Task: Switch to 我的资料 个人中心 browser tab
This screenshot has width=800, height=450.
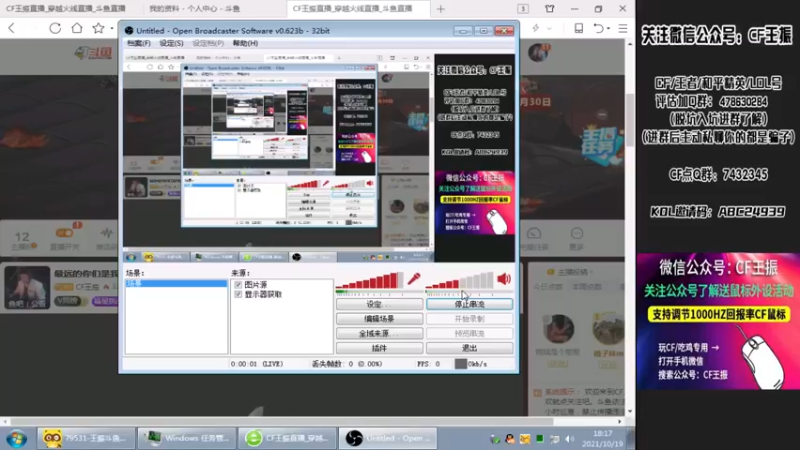Action: pos(194,9)
